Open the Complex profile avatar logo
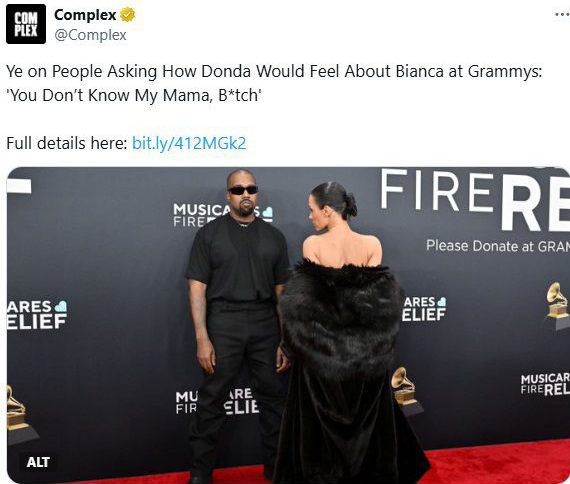 (x=26, y=24)
